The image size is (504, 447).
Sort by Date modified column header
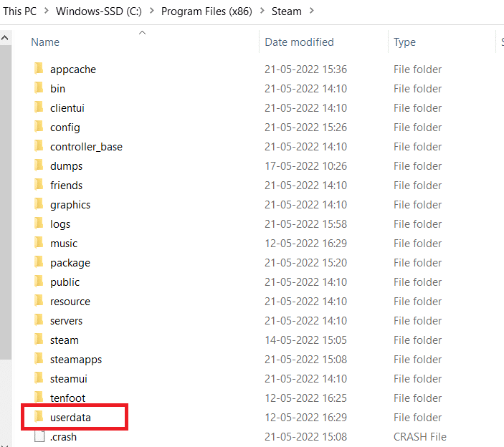[299, 42]
